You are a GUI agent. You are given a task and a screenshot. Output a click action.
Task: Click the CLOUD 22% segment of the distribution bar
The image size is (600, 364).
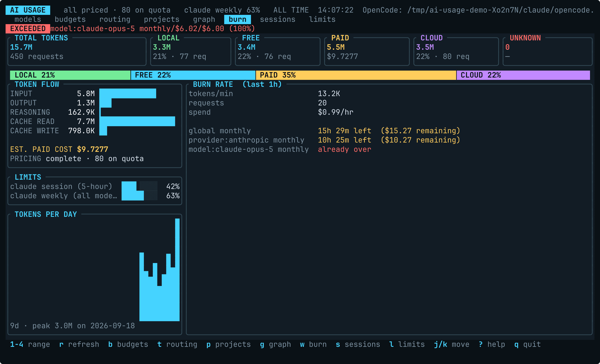coord(523,75)
